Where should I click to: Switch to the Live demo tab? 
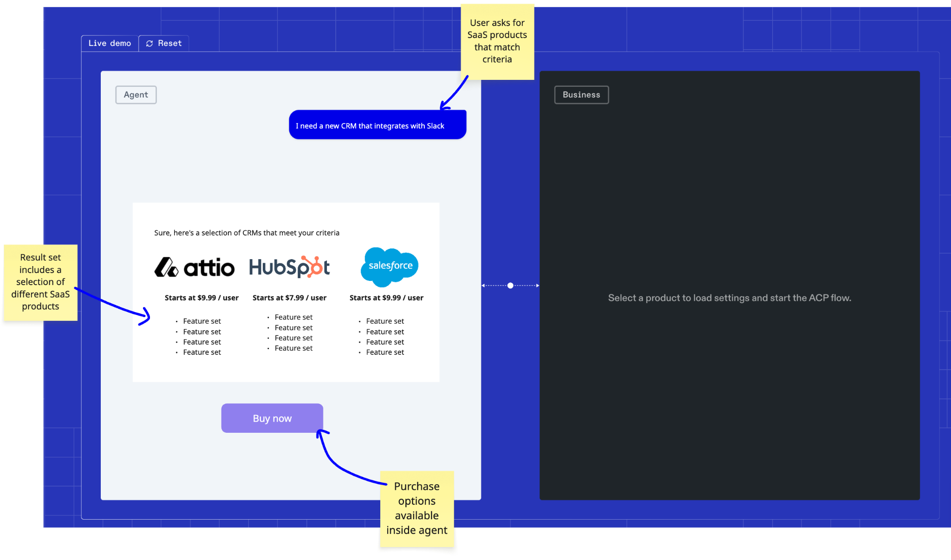tap(110, 43)
